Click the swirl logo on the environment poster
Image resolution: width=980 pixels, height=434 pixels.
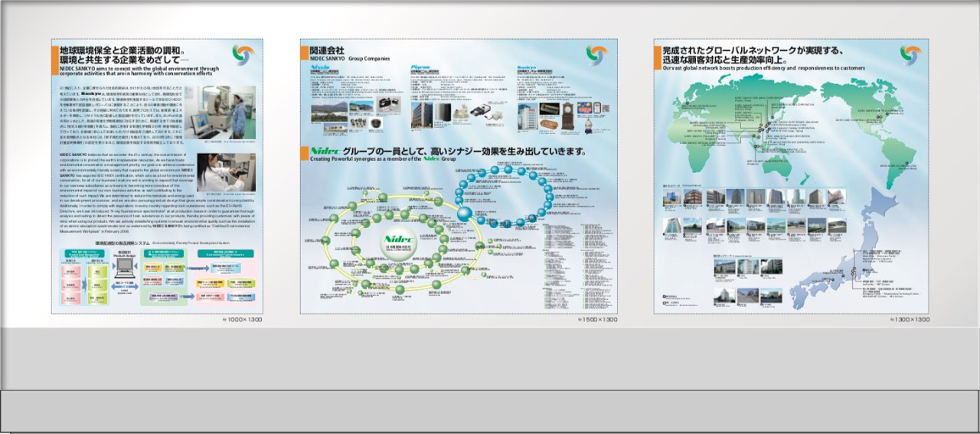[244, 55]
